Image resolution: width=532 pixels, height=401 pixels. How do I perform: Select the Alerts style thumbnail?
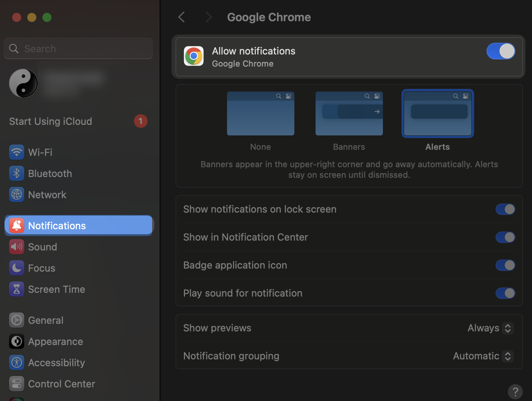coord(438,113)
